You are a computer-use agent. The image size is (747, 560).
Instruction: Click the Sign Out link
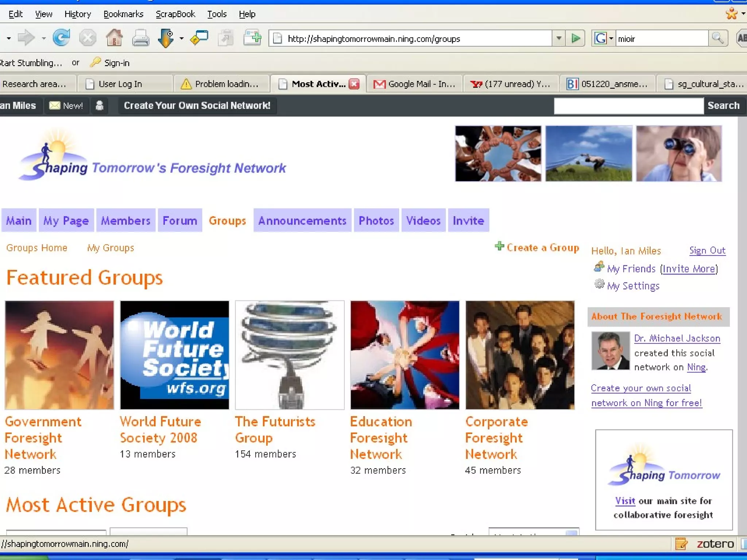pyautogui.click(x=707, y=250)
